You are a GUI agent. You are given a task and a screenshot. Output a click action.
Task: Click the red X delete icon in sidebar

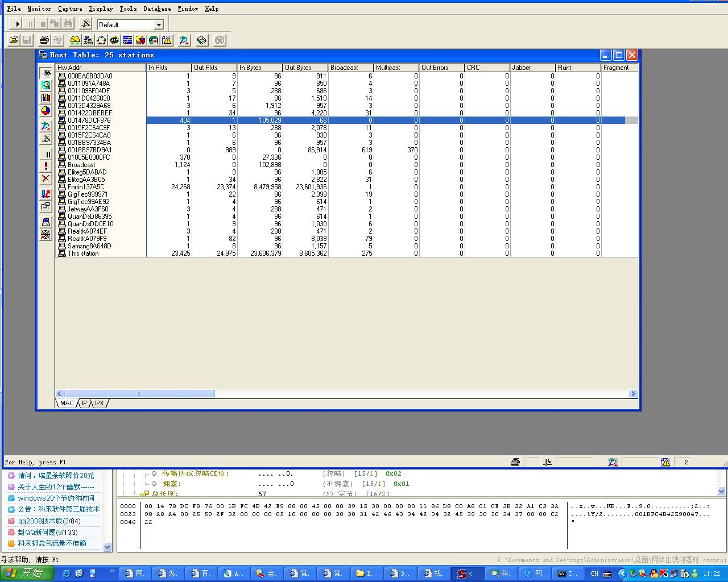pyautogui.click(x=46, y=178)
